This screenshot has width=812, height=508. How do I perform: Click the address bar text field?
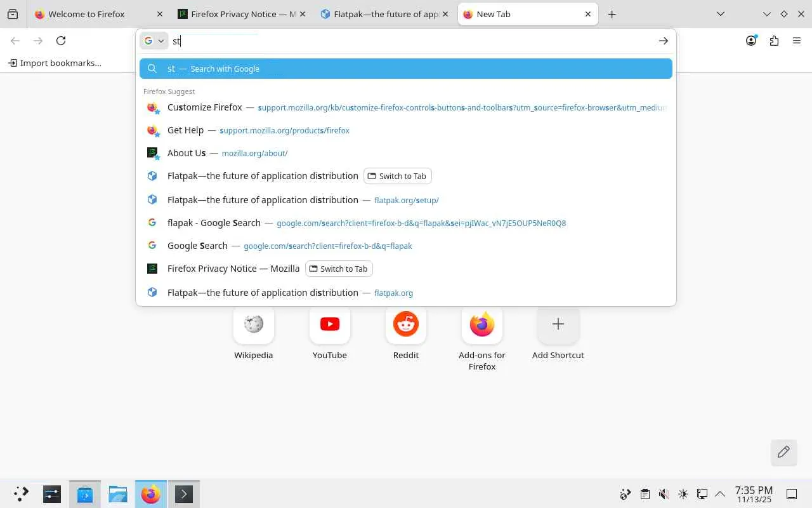pyautogui.click(x=412, y=41)
